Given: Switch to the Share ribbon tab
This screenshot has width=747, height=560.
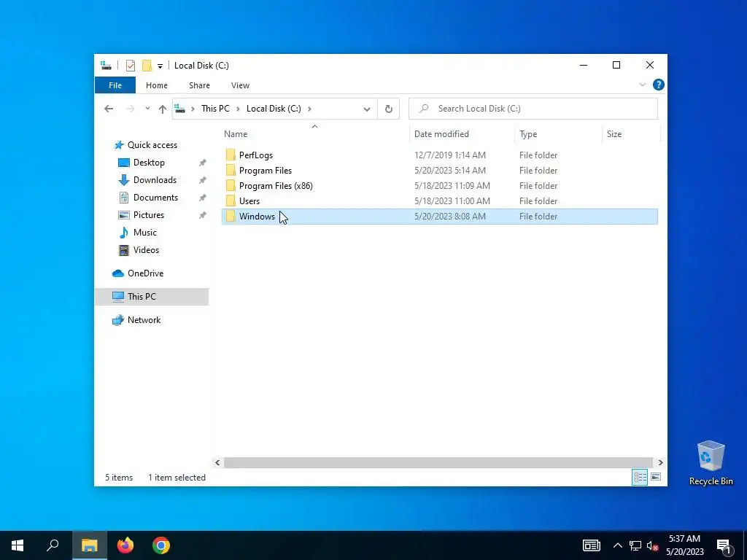Looking at the screenshot, I should coord(199,85).
